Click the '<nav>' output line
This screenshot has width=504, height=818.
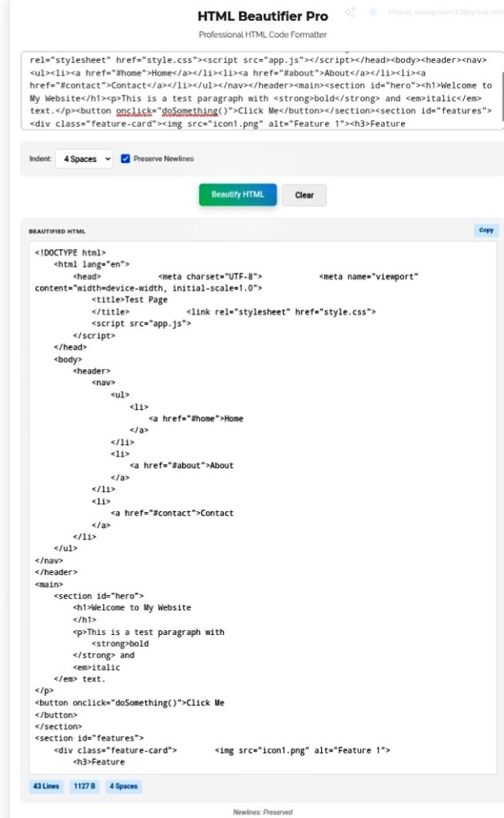coord(103,383)
